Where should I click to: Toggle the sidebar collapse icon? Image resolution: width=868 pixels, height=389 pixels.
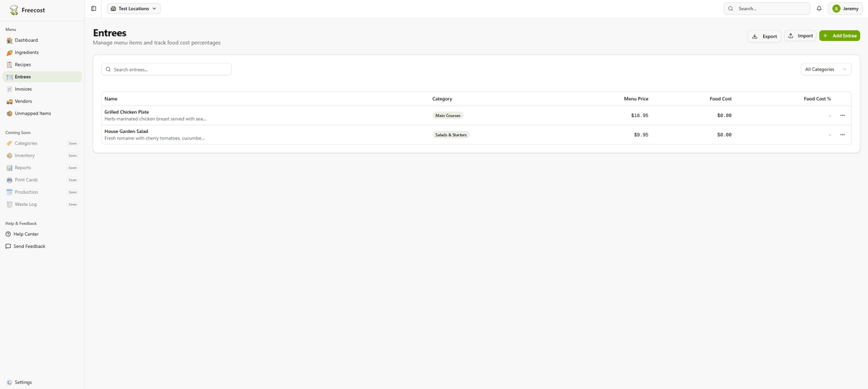(x=93, y=9)
